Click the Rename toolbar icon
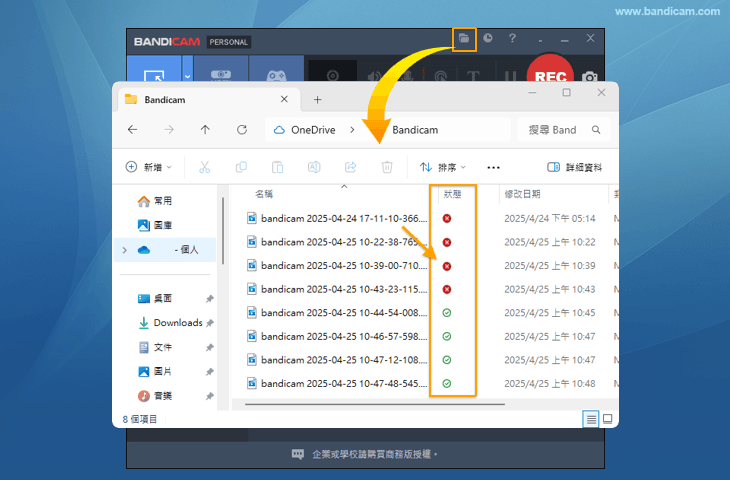730x480 pixels. [x=314, y=167]
